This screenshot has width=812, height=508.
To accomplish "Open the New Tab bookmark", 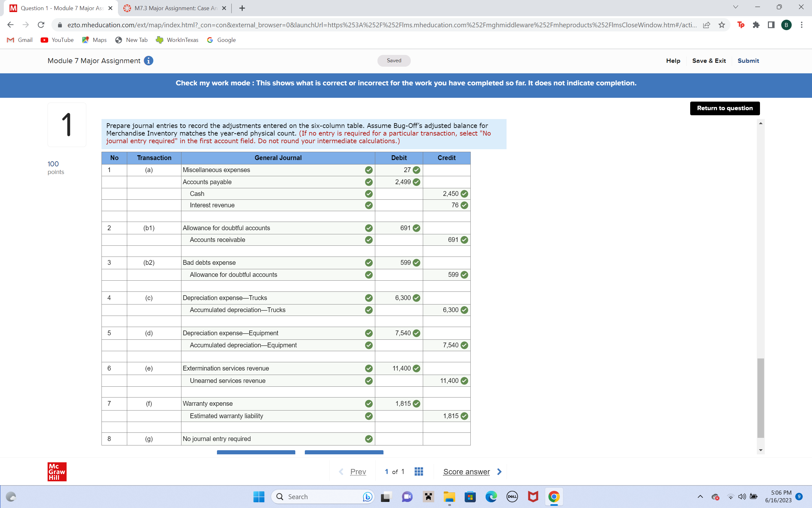I will point(132,40).
